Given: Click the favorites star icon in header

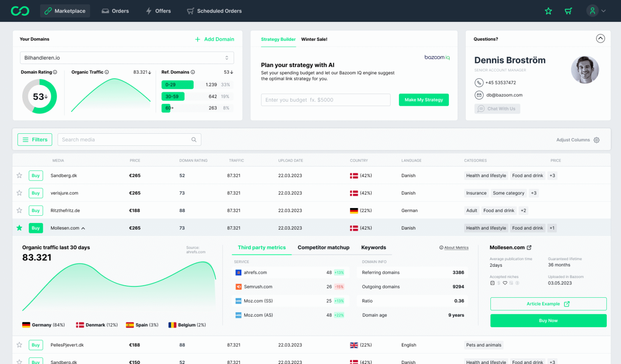Looking at the screenshot, I should (548, 11).
